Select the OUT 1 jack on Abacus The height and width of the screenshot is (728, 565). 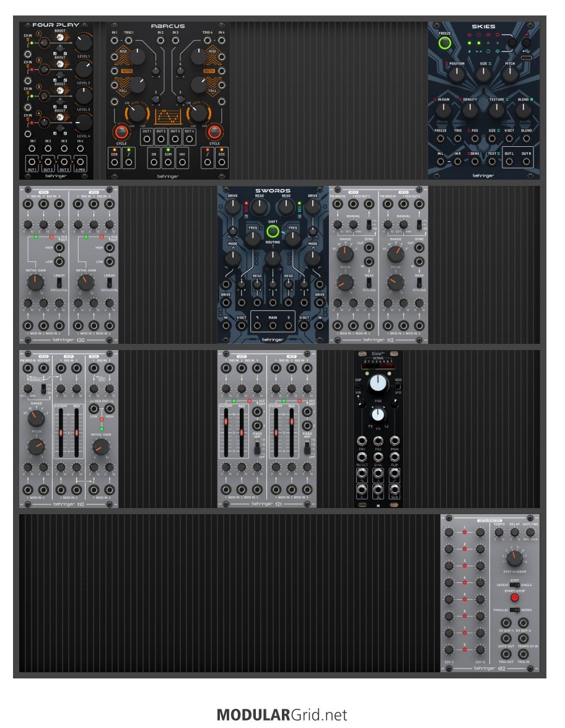tap(147, 138)
